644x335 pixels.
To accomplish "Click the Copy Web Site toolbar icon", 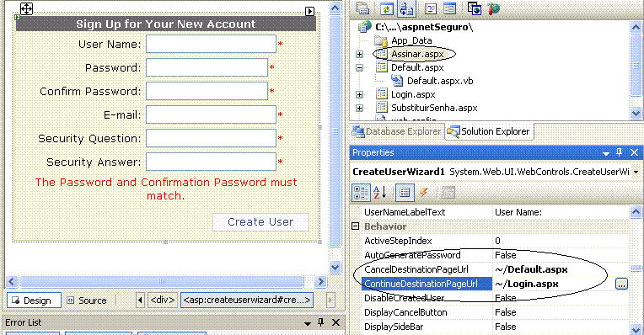I will point(475,8).
